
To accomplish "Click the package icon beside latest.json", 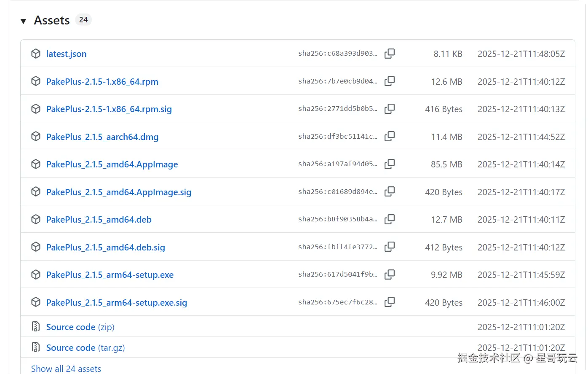I will (x=36, y=54).
